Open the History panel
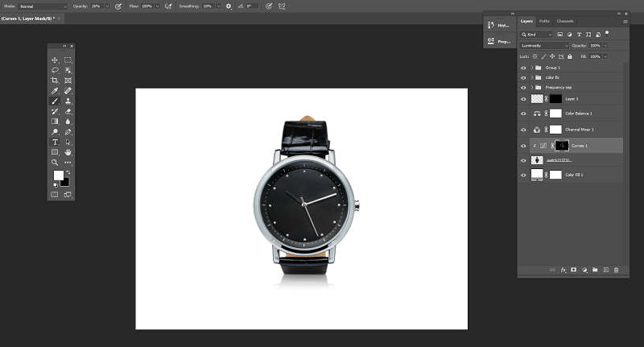This screenshot has width=644, height=347. (499, 26)
